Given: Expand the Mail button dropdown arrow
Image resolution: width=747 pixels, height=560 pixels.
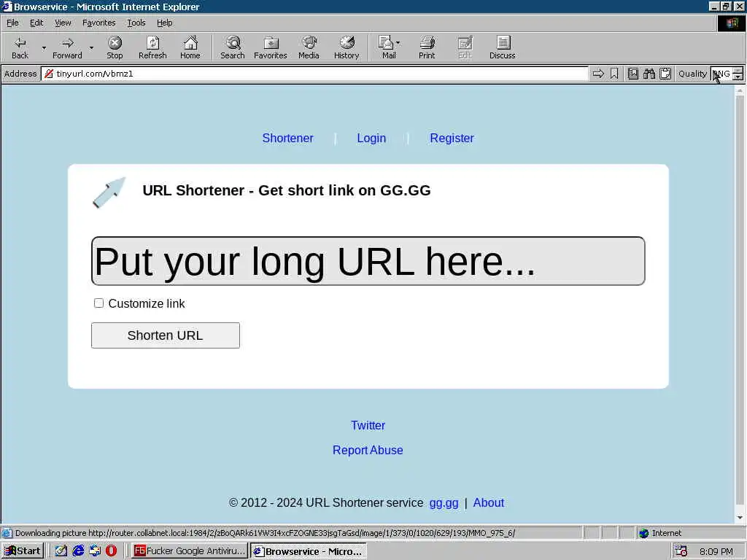Looking at the screenshot, I should coord(398,43).
